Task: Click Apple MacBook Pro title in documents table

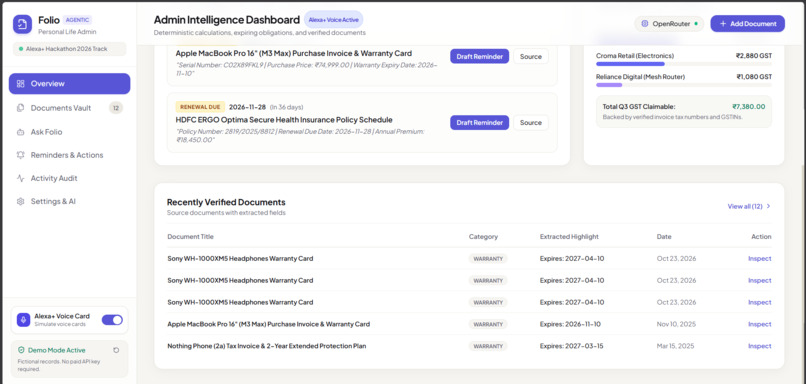Action: tap(268, 324)
